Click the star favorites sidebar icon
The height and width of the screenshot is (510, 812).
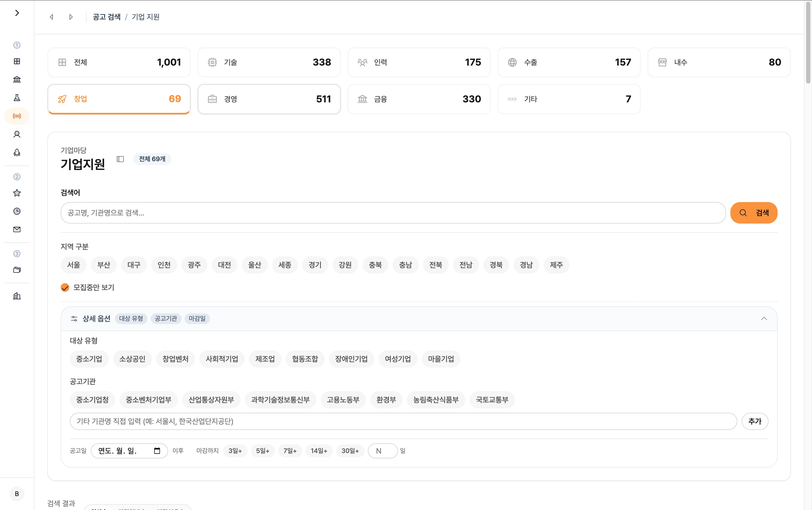[17, 193]
